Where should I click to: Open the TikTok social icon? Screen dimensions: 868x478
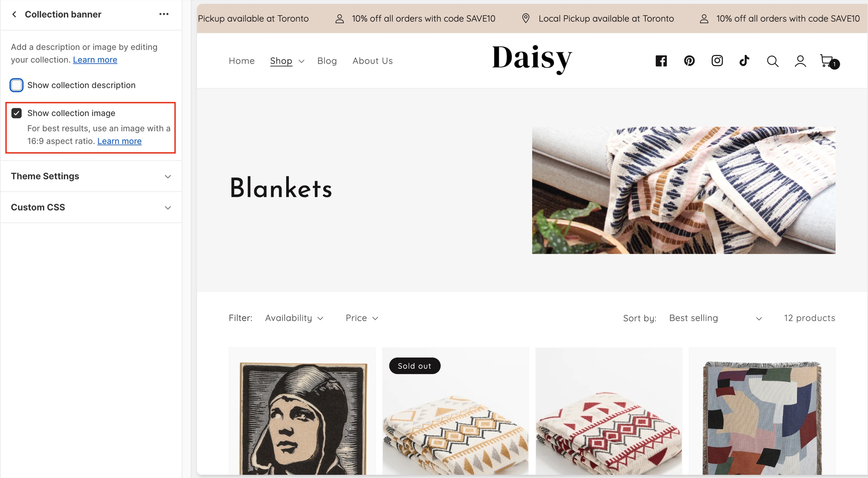[744, 61]
